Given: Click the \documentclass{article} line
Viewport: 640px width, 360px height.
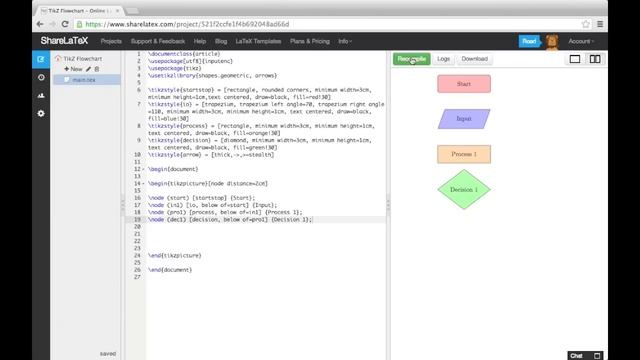Looking at the screenshot, I should point(184,54).
